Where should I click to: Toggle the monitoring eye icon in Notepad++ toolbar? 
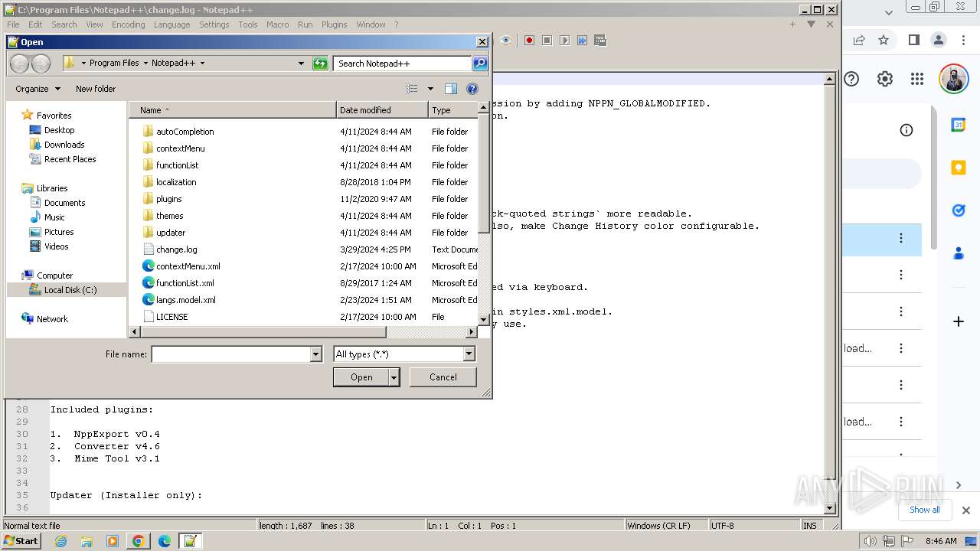[x=505, y=40]
